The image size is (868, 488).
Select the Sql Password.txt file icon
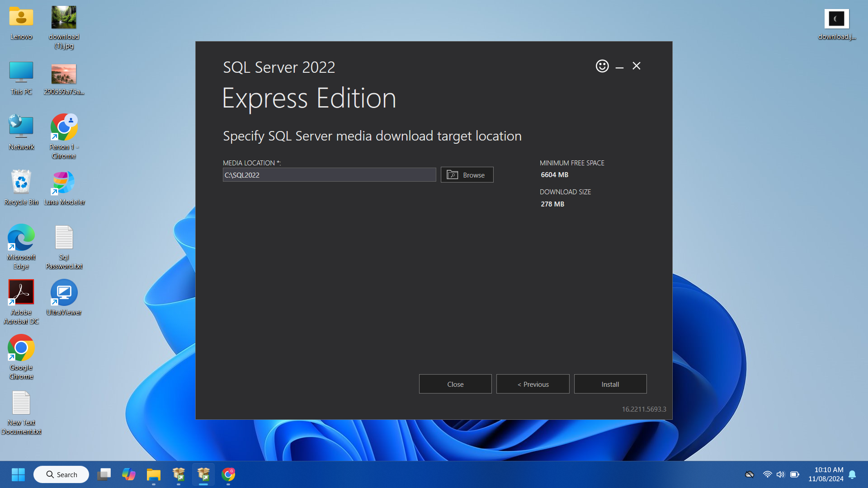(64, 238)
